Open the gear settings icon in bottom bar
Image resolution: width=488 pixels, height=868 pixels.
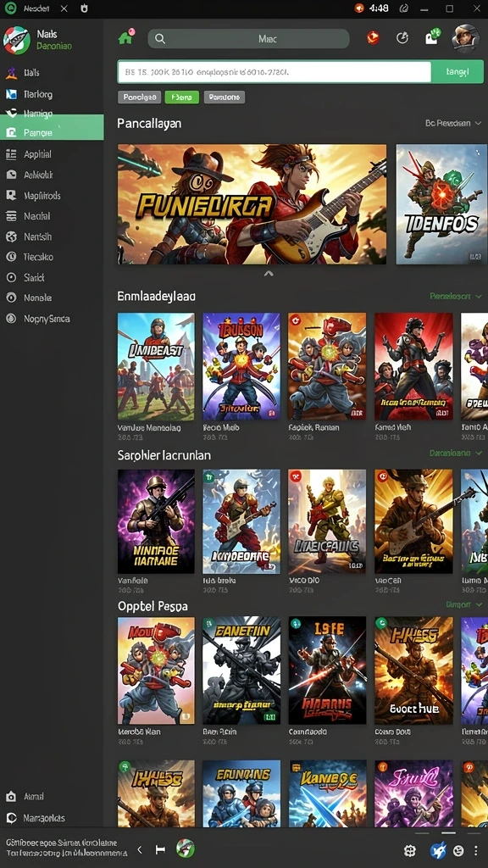point(410,850)
